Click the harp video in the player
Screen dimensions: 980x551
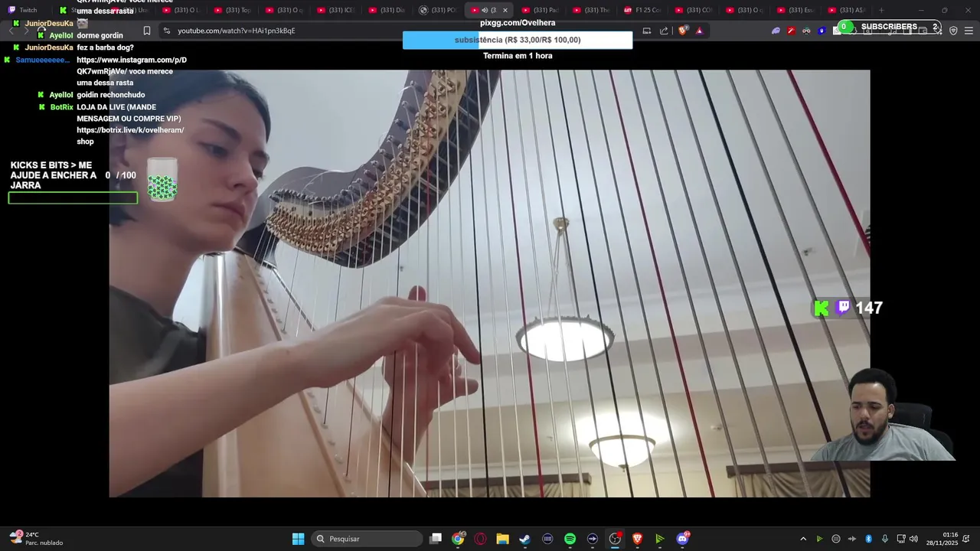tap(489, 283)
